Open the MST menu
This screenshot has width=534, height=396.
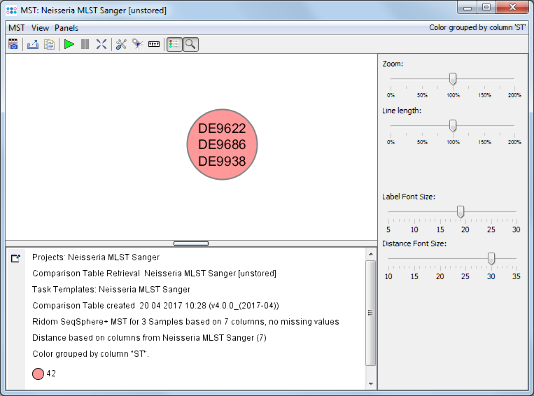pos(16,28)
